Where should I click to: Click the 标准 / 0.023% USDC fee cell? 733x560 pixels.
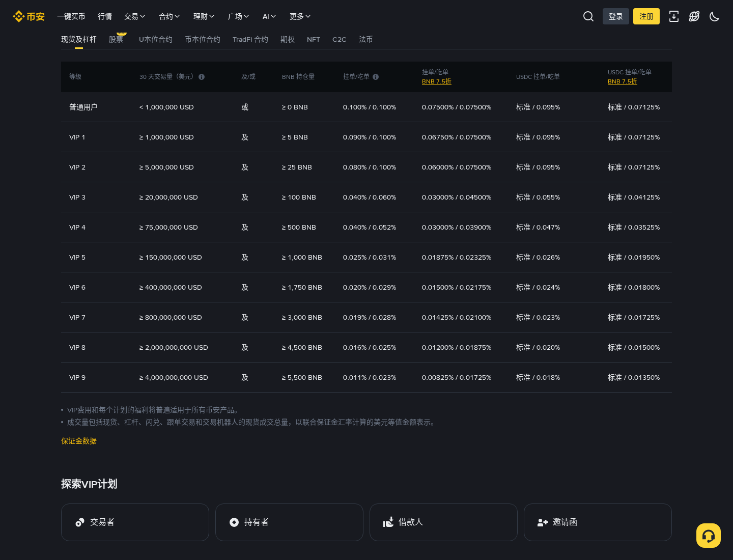(538, 317)
